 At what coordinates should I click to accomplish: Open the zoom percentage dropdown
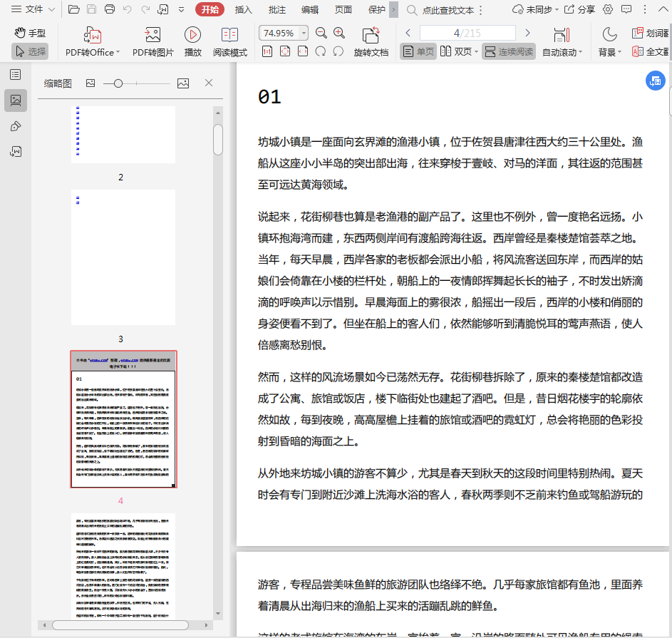(304, 33)
